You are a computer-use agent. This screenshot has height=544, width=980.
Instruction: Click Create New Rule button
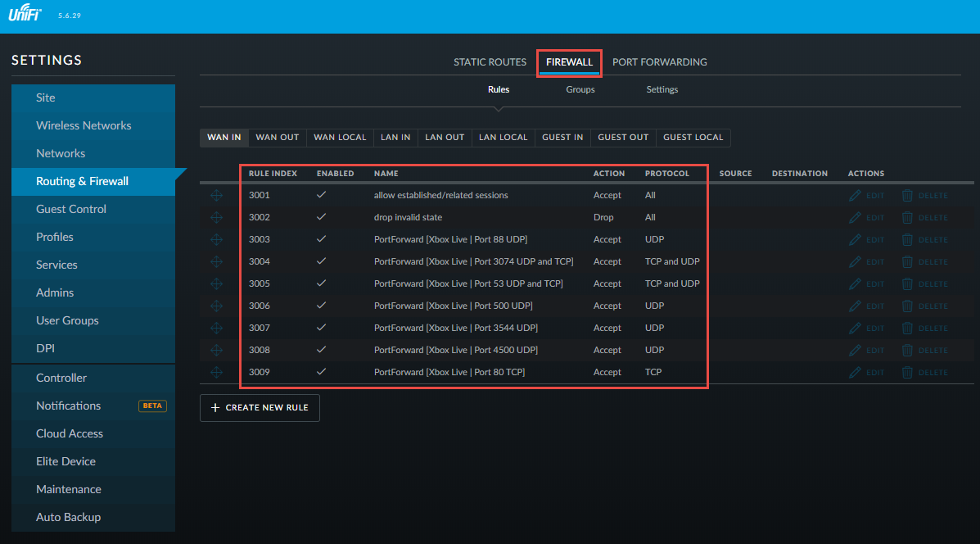click(260, 408)
